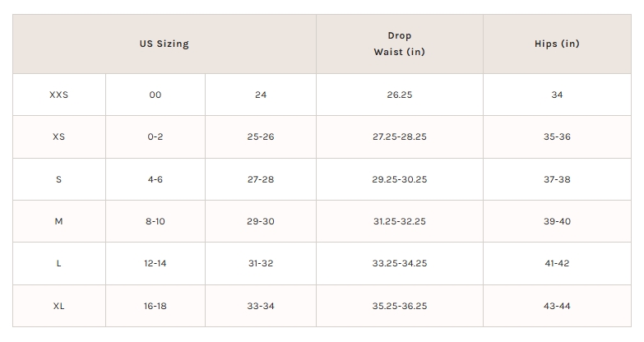
Task: Click the 8-10 US size cell
Action: [155, 221]
